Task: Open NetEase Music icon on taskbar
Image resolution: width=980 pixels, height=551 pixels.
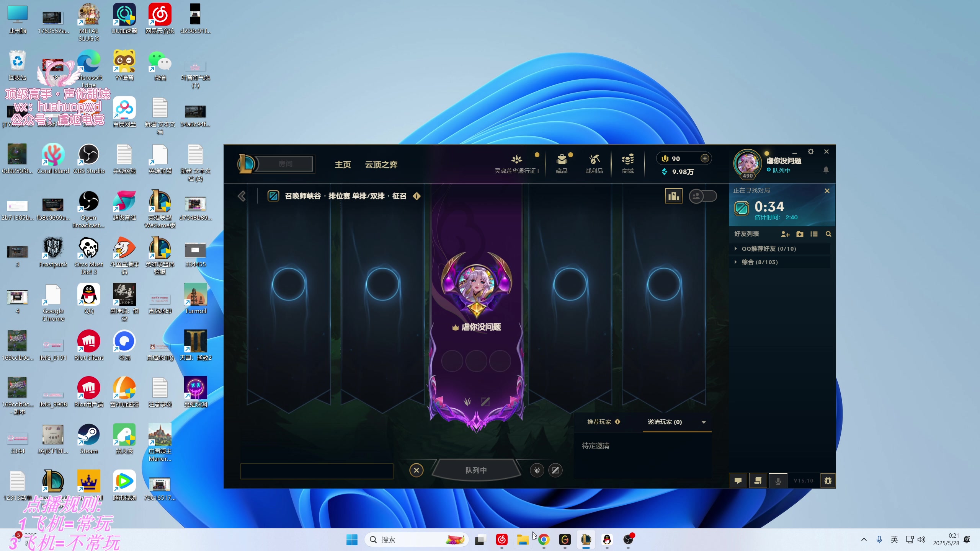Action: pos(502,540)
